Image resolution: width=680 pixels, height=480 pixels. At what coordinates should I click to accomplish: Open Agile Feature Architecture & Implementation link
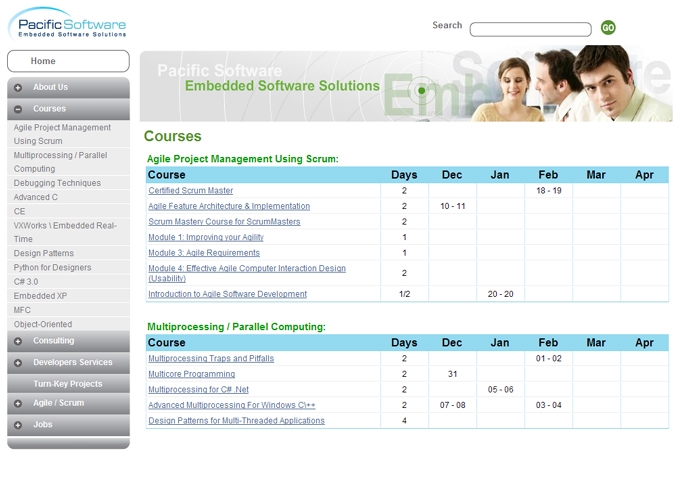coord(229,206)
